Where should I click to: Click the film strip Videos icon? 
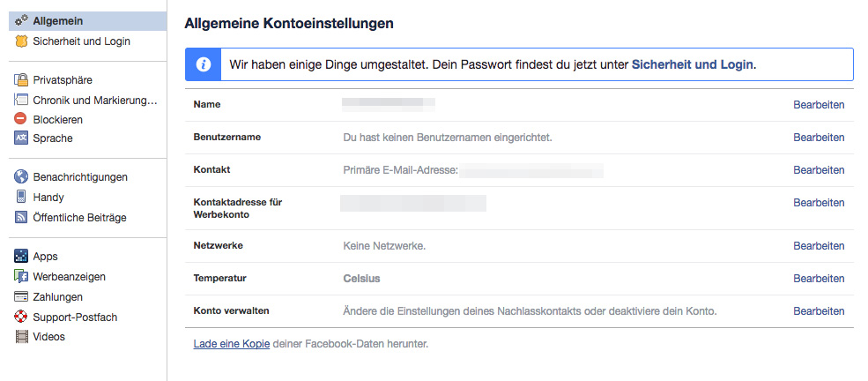coord(22,337)
